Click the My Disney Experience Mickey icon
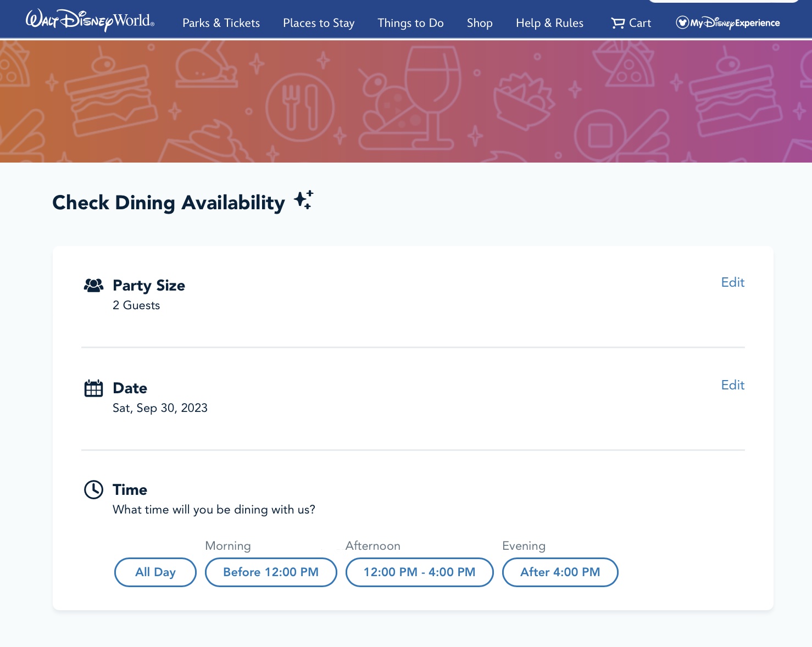This screenshot has width=812, height=647. pyautogui.click(x=681, y=23)
